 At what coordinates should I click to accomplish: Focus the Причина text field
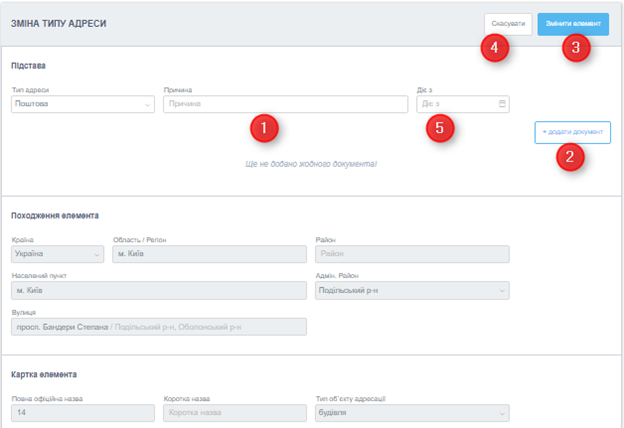point(285,103)
